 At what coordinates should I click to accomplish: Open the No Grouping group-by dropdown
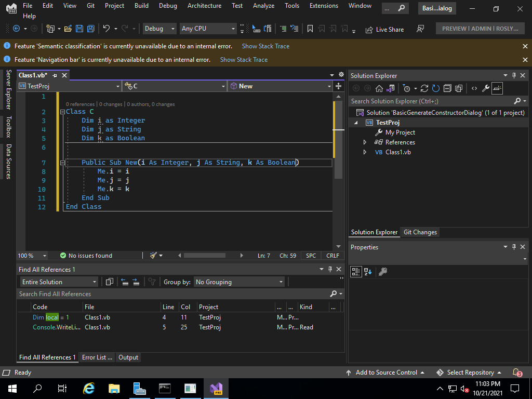(x=239, y=282)
